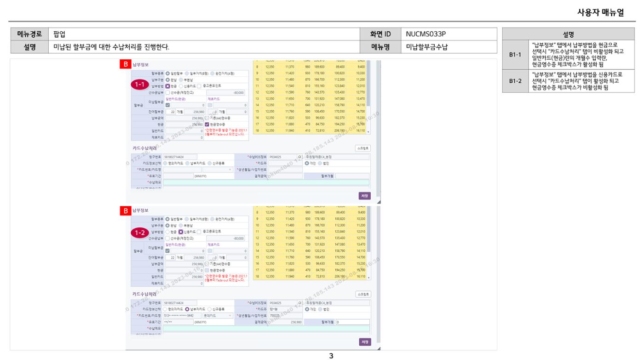Click 유효기간 field in screenshot 1-2
This screenshot has width=644, height=362.
tap(178, 322)
